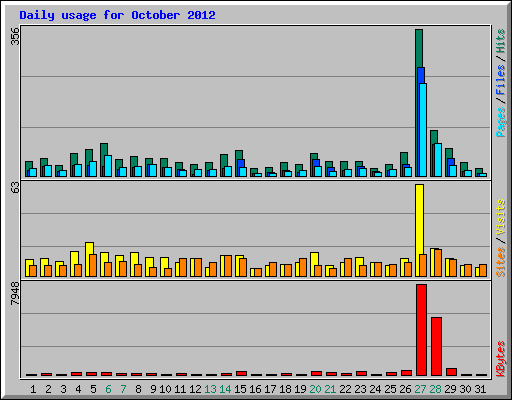
Task: Click the chart title "Daily usage for October 2012"
Action: 117,15
